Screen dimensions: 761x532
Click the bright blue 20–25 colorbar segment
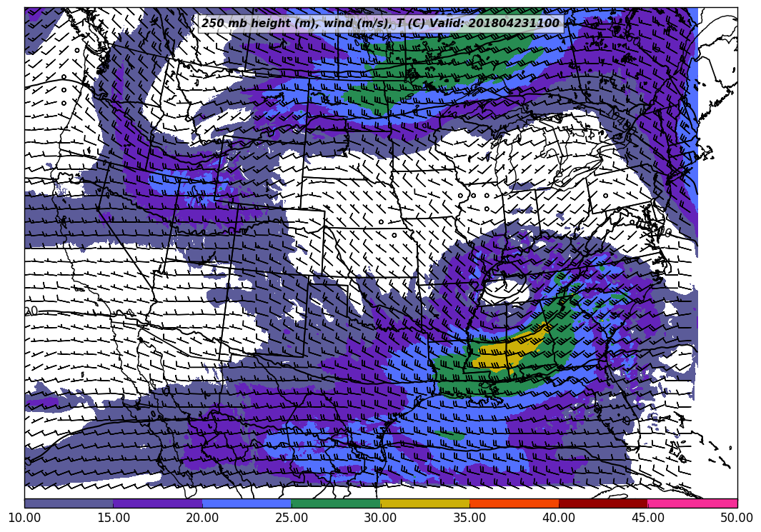pos(247,503)
